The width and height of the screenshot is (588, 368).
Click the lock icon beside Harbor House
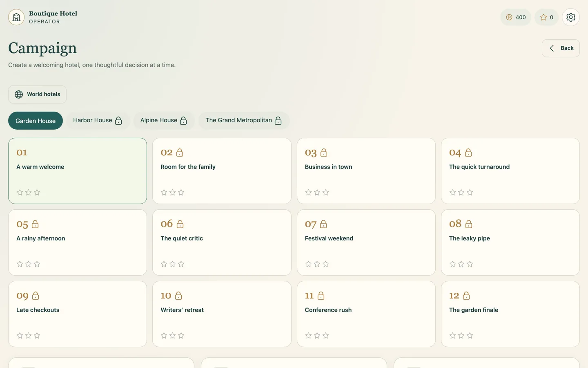pos(118,121)
